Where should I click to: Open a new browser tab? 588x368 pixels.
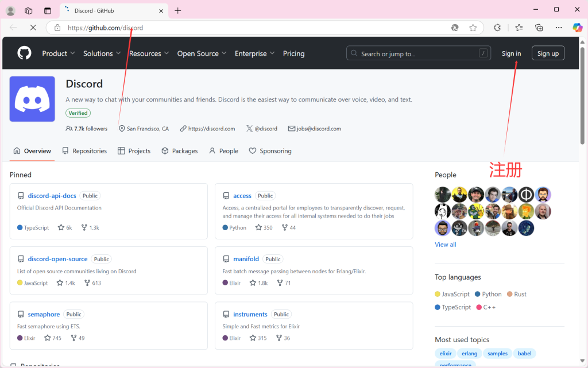[x=178, y=11]
